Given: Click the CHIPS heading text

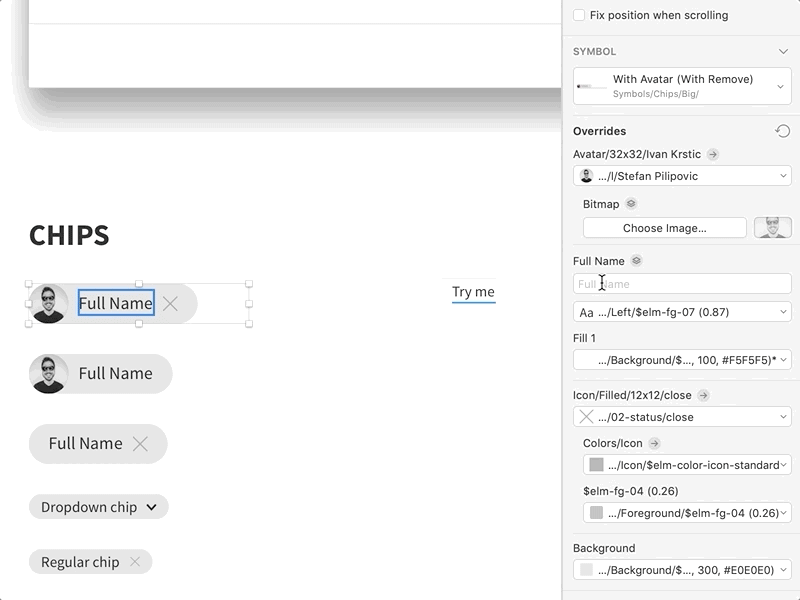Looking at the screenshot, I should click(x=69, y=235).
